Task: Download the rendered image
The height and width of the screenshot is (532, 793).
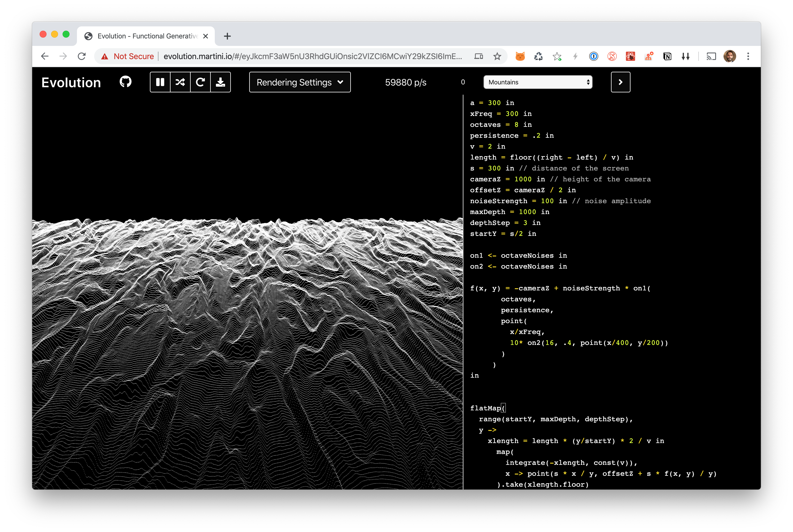Action: (221, 82)
